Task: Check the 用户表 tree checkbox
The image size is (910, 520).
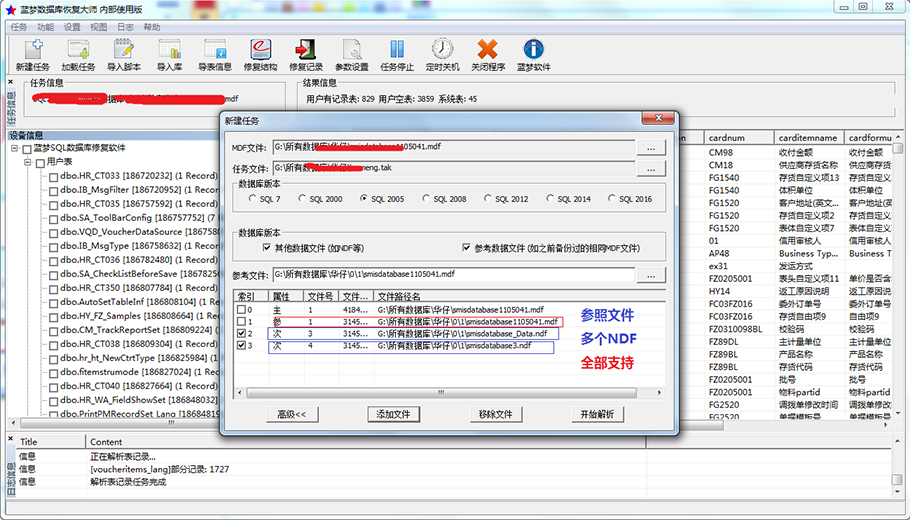Action: point(40,164)
